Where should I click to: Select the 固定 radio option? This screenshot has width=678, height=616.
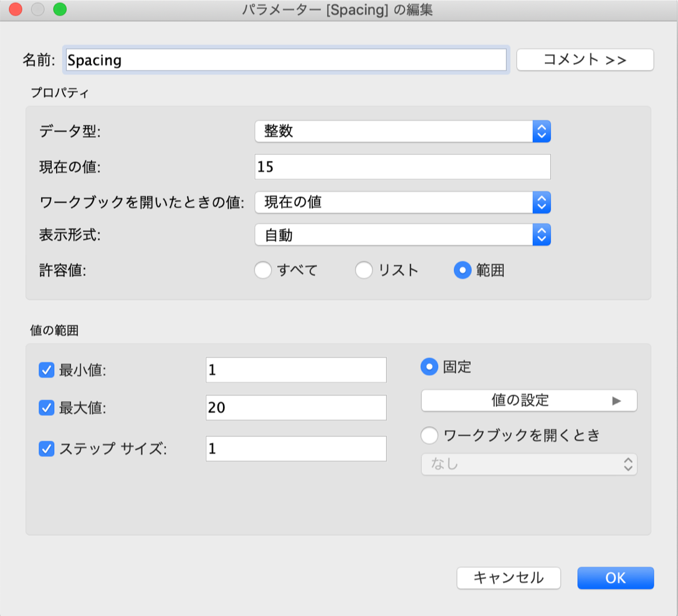(x=429, y=366)
